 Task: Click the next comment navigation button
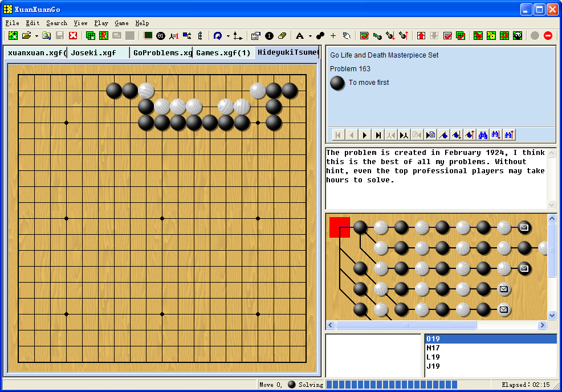(430, 135)
